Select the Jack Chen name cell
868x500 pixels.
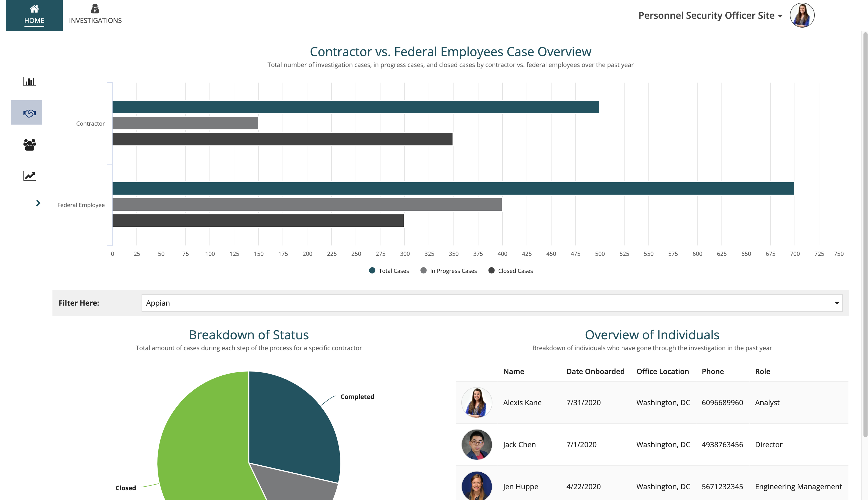[519, 444]
